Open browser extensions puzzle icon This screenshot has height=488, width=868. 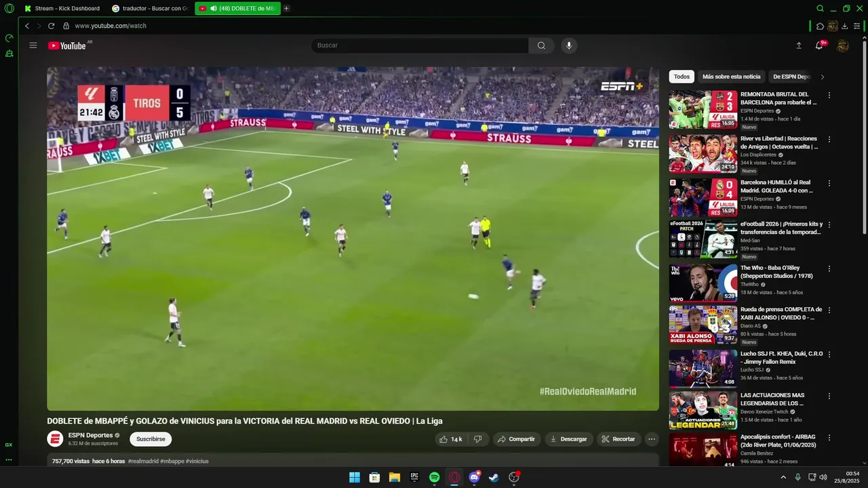click(x=820, y=26)
